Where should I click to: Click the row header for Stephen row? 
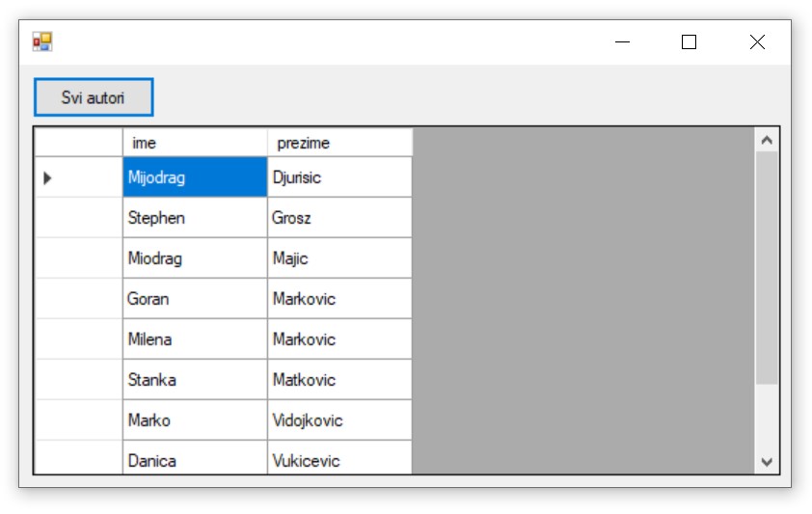(x=79, y=218)
